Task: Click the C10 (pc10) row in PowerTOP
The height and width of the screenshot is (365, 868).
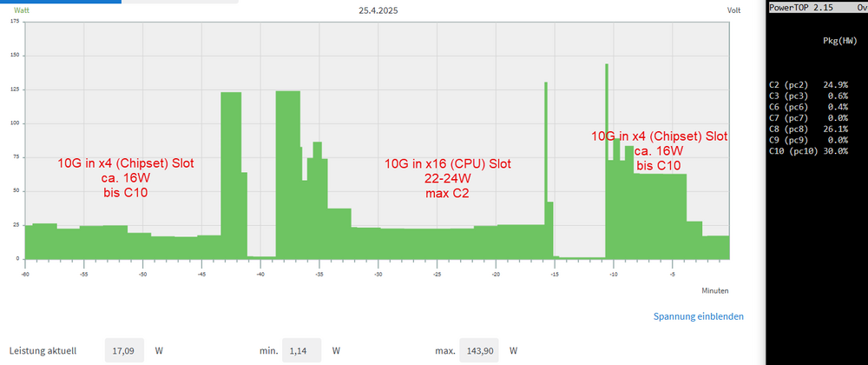Action: point(809,151)
